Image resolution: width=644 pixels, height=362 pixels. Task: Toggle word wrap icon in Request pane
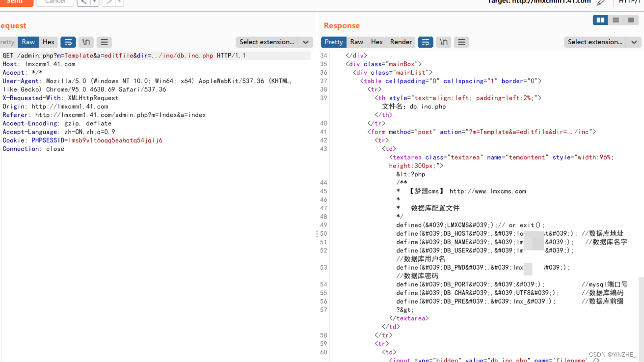point(68,42)
